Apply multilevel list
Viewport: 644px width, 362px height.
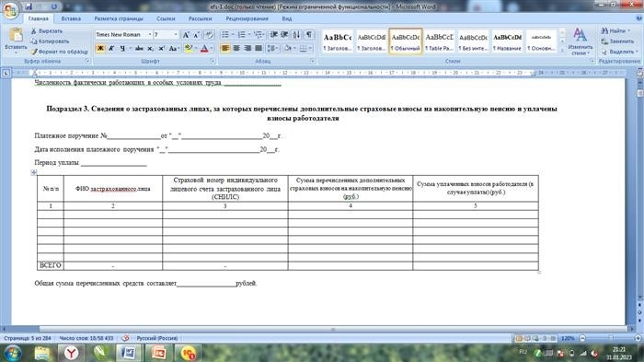(x=258, y=35)
